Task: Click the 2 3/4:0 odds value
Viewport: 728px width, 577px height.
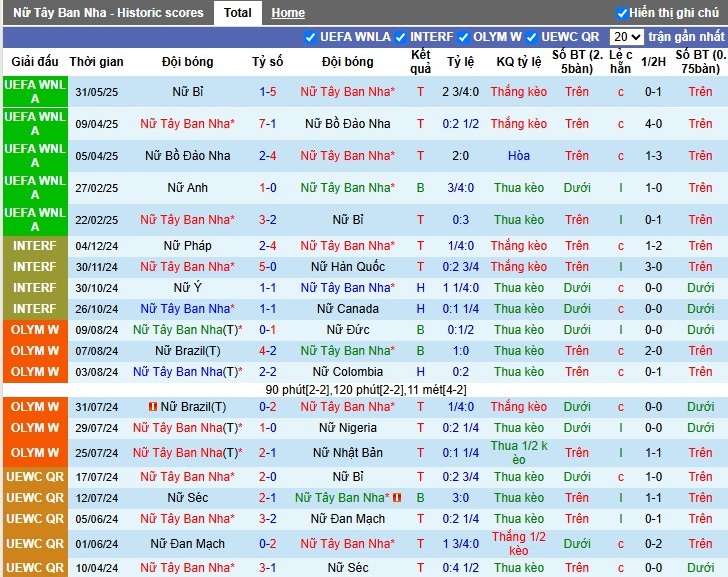Action: 461,92
